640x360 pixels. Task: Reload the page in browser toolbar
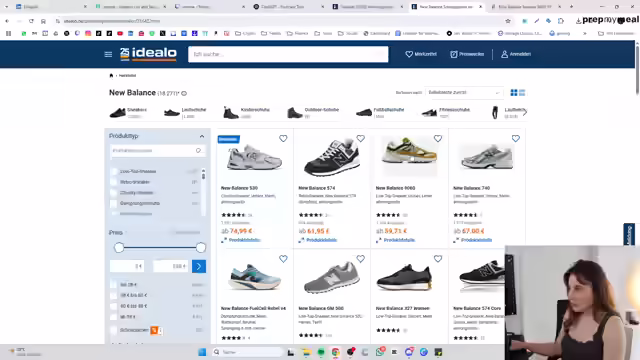click(31, 21)
